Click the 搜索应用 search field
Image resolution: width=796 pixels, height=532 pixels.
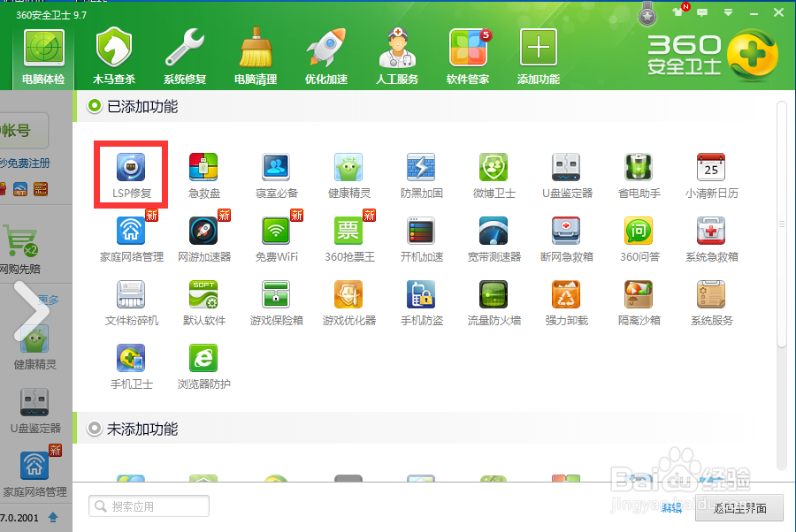tap(149, 506)
